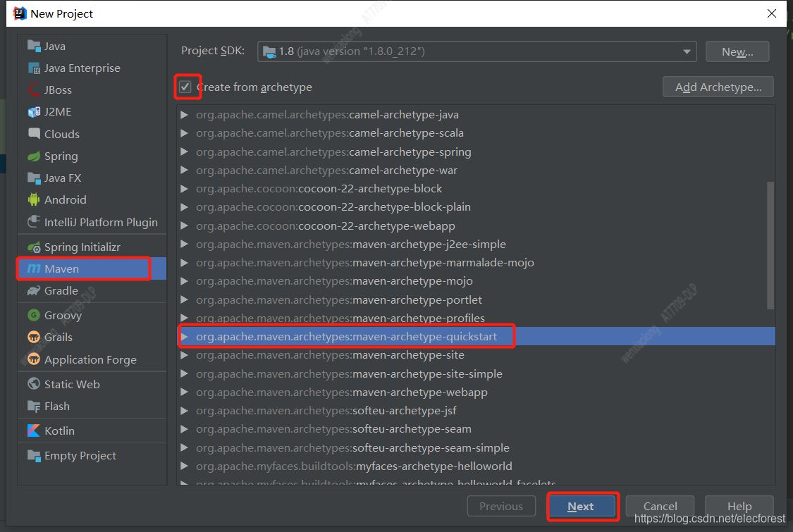
Task: Select the Maven label in sidebar
Action: click(62, 269)
